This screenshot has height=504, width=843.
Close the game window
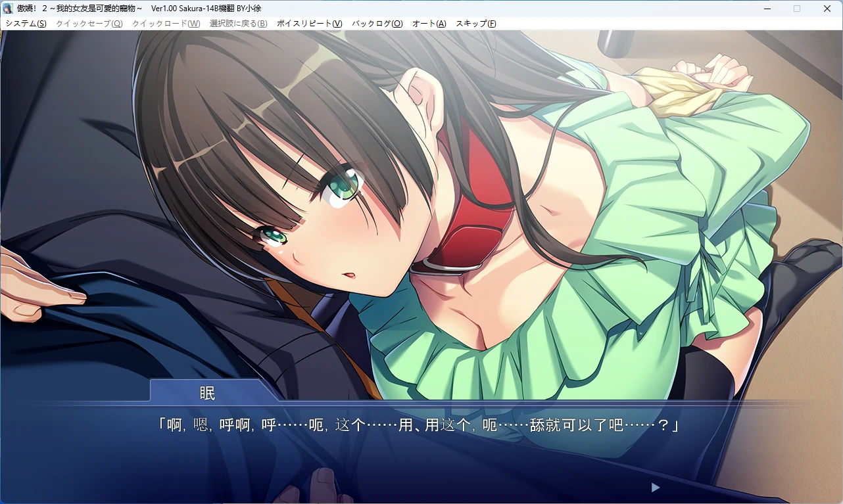827,9
